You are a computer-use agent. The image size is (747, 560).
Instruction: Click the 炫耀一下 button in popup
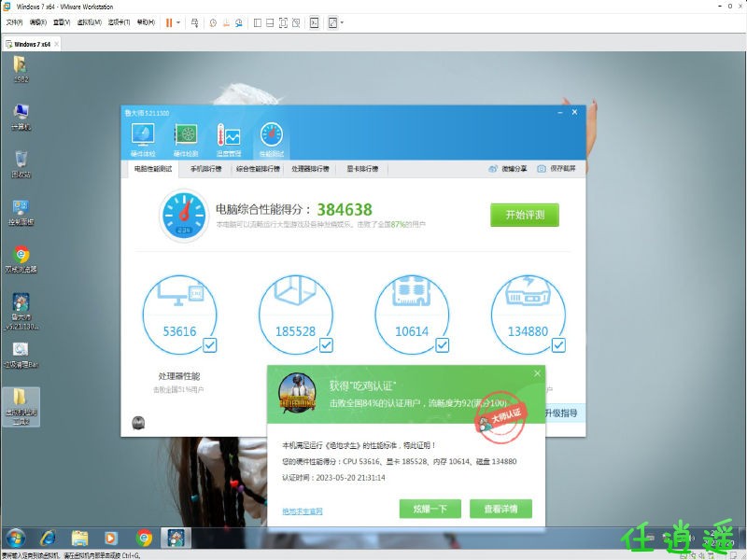tap(430, 509)
